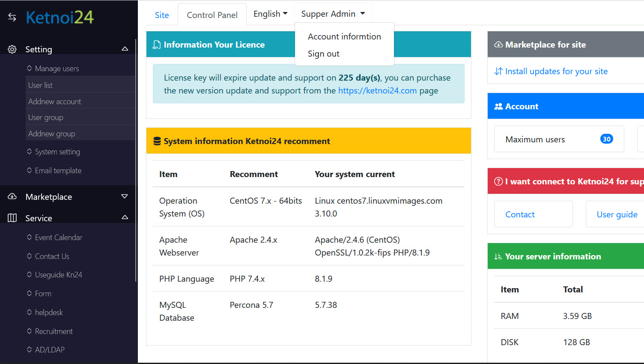Open the English language dropdown
Viewport: 644px width, 364px height.
click(x=270, y=14)
